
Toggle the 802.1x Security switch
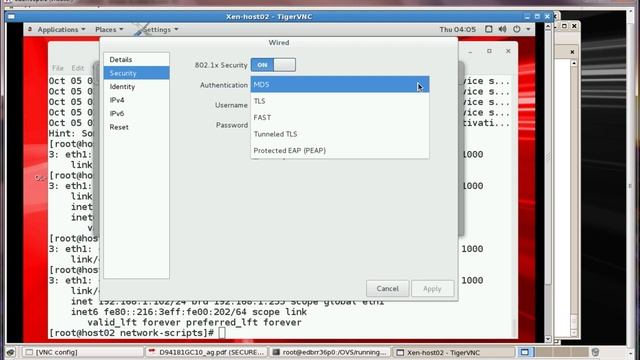273,65
